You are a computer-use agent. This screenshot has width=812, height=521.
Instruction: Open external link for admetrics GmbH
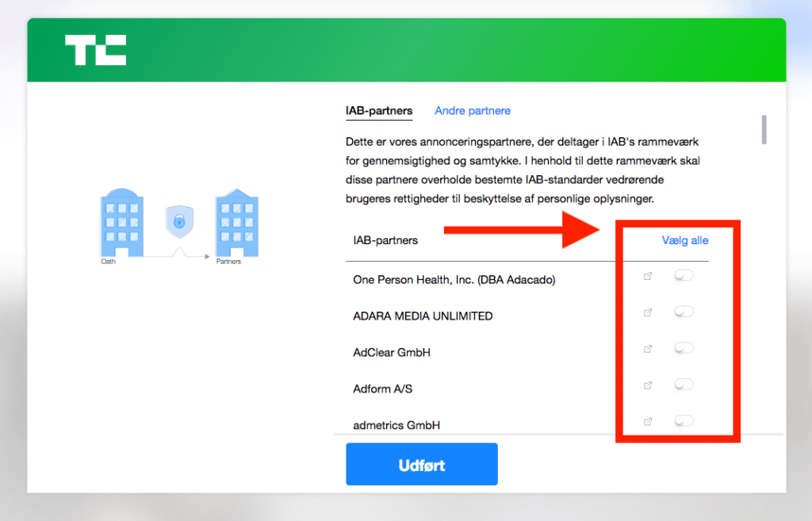click(x=647, y=422)
